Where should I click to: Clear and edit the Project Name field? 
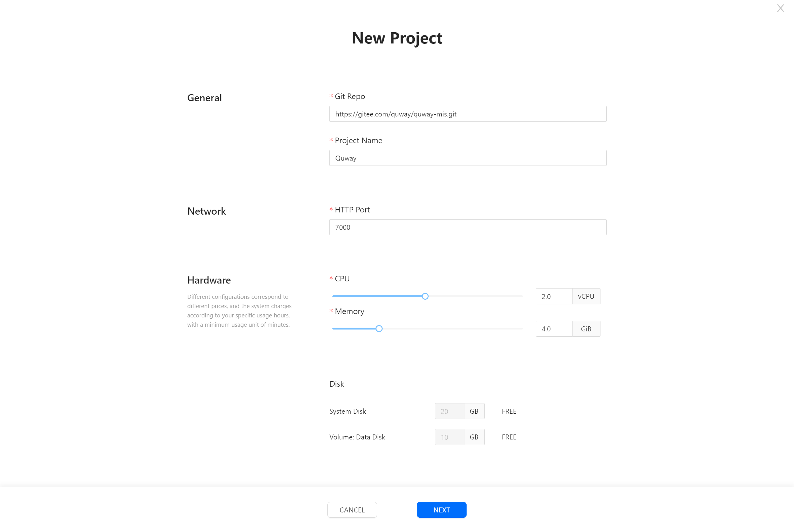[x=468, y=158]
